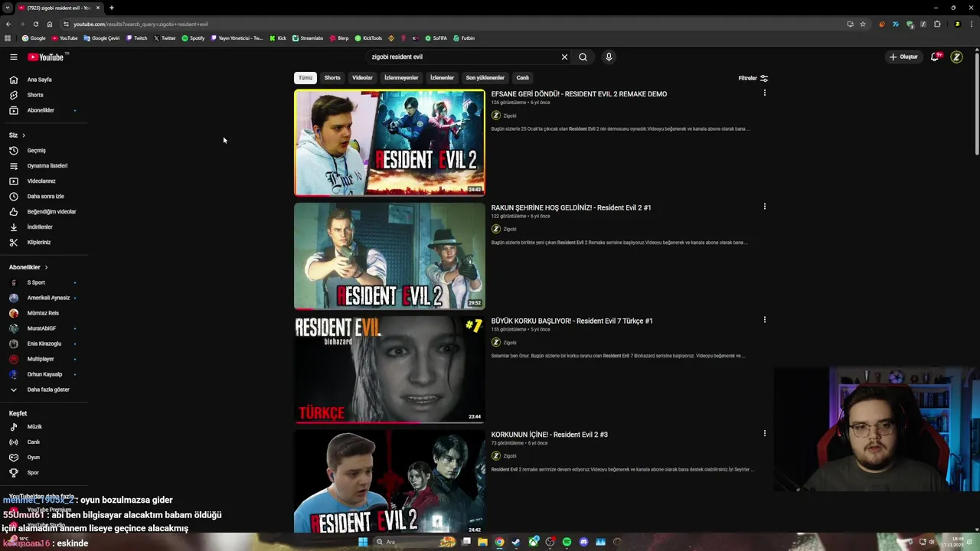This screenshot has height=551, width=980.
Task: Open Twitch bookmark in bookmarks bar
Action: [x=136, y=37]
